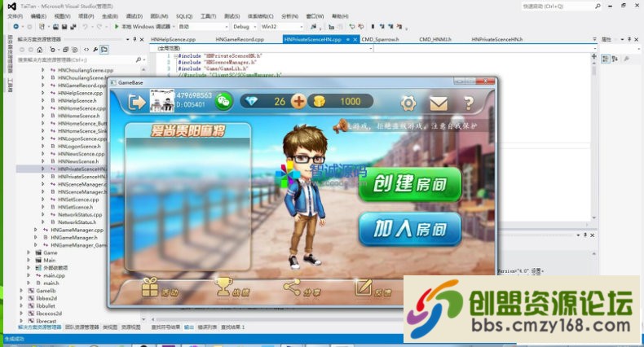This screenshot has width=644, height=347.
Task: Switch to the CMD_Sparrow.h tab
Action: pos(380,39)
